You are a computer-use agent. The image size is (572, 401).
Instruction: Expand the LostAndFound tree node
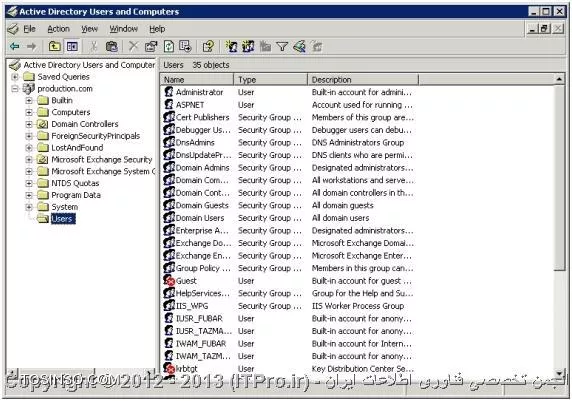29,148
